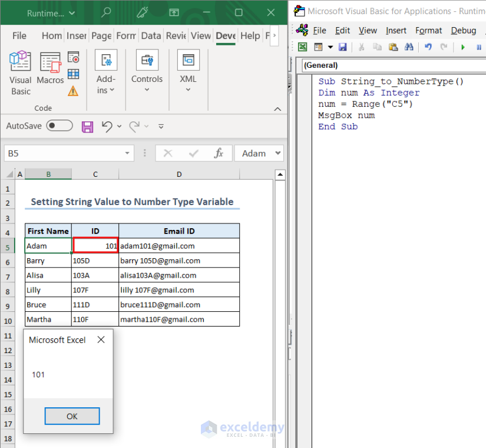Switch to the Data ribbon tab
The image size is (486, 448).
(151, 35)
